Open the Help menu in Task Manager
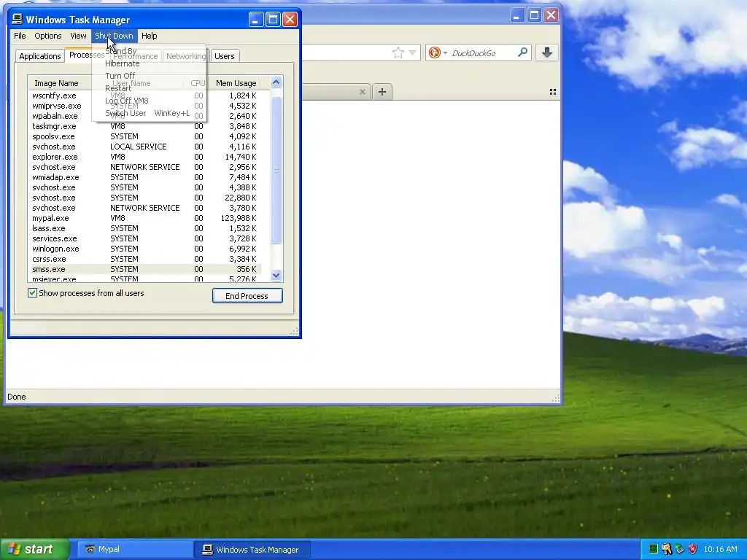This screenshot has width=747, height=560. coord(149,36)
